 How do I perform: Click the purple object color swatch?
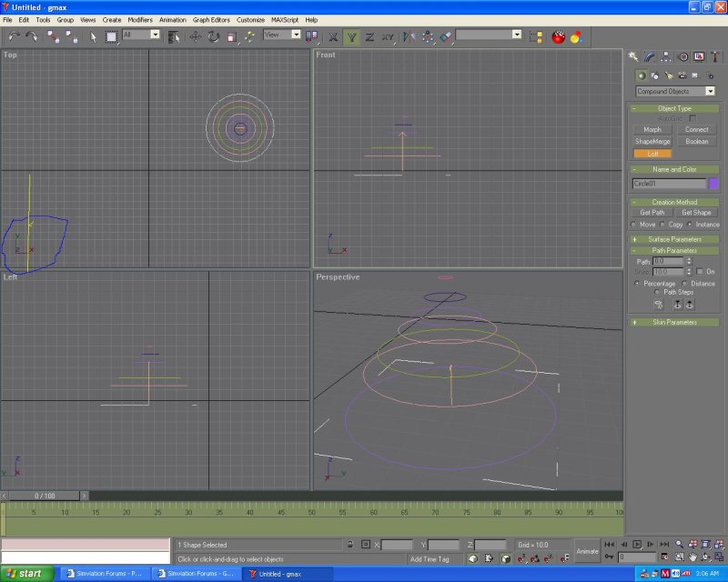(x=713, y=184)
